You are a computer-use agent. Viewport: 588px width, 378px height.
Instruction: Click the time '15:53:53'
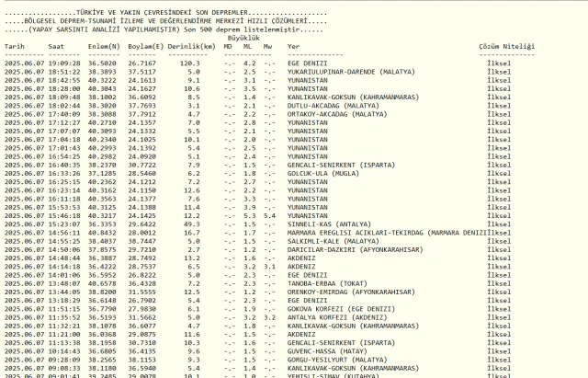[64, 208]
